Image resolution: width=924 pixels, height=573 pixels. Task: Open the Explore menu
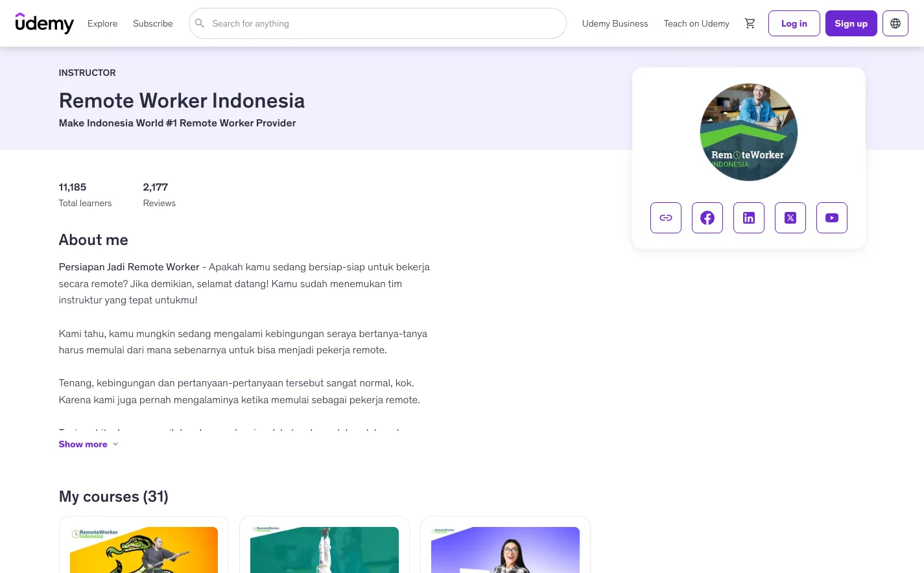pos(102,23)
